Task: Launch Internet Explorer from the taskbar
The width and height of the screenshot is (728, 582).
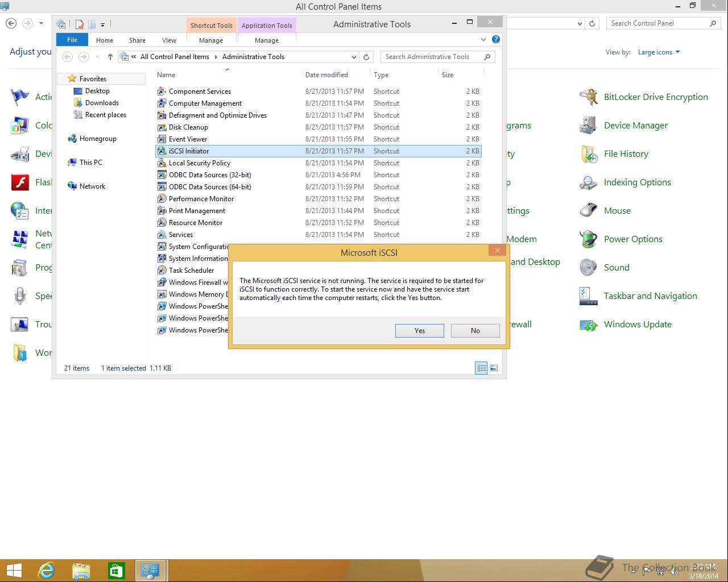Action: tap(46, 571)
